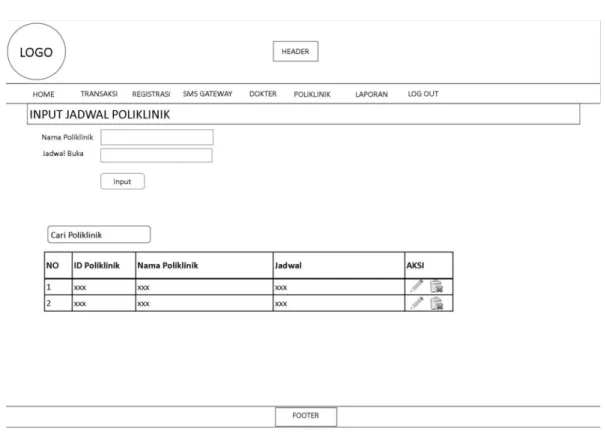Open the TRANSAKSI menu

point(99,94)
